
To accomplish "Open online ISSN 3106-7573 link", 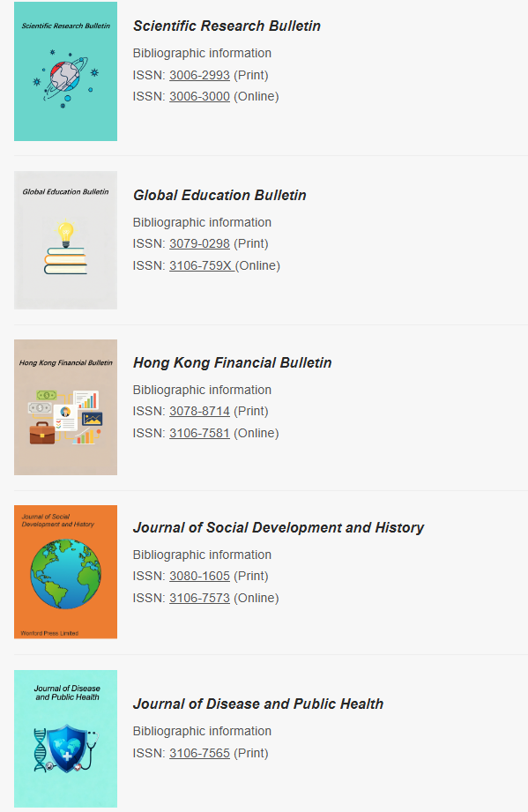I will [199, 598].
